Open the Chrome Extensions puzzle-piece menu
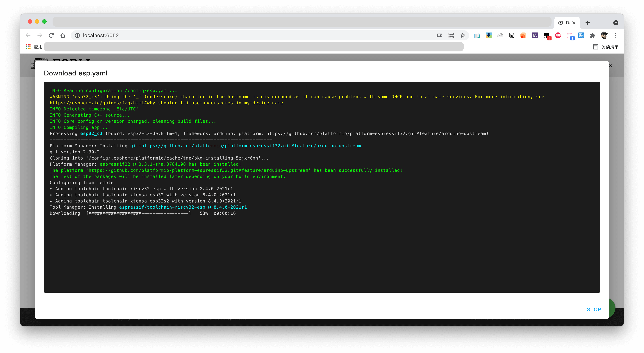 593,36
